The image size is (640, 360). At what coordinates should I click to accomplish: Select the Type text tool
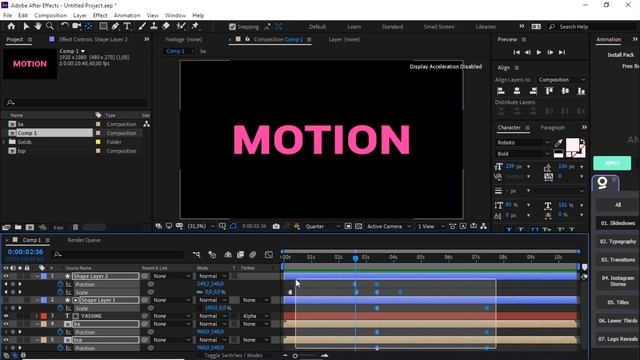point(127,26)
